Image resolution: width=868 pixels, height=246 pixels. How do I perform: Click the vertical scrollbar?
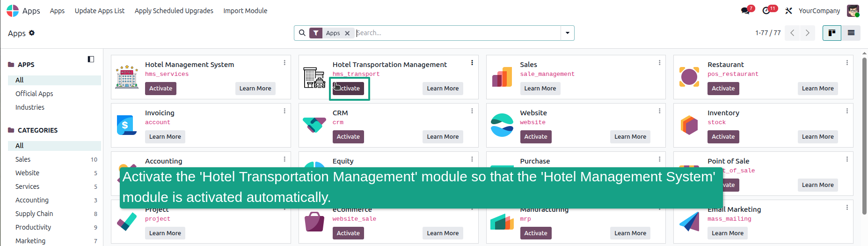tap(864, 136)
